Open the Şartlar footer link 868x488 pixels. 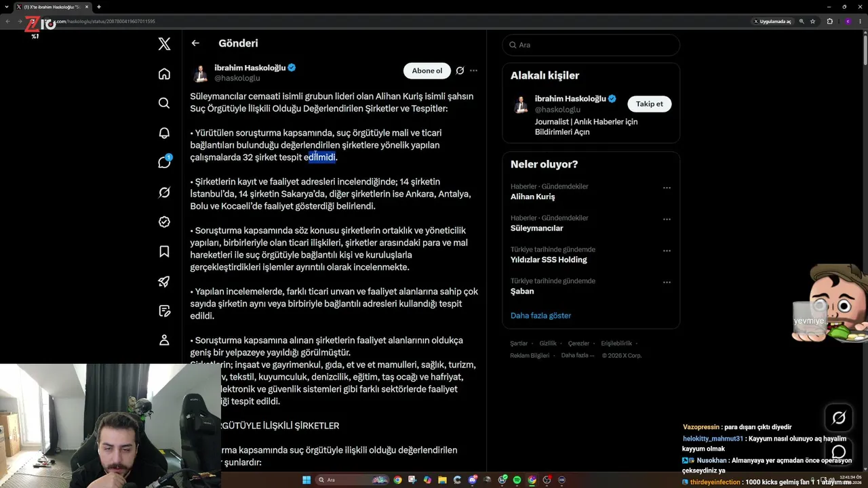[x=519, y=344]
